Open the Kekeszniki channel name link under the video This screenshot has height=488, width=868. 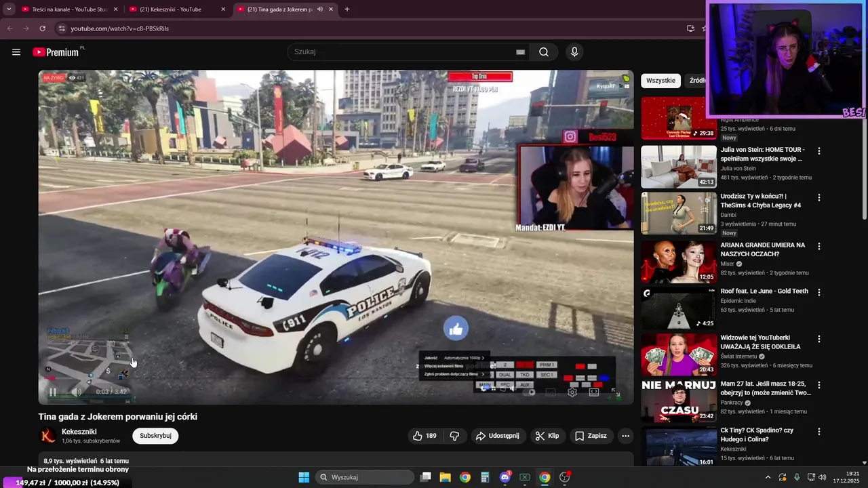point(79,432)
